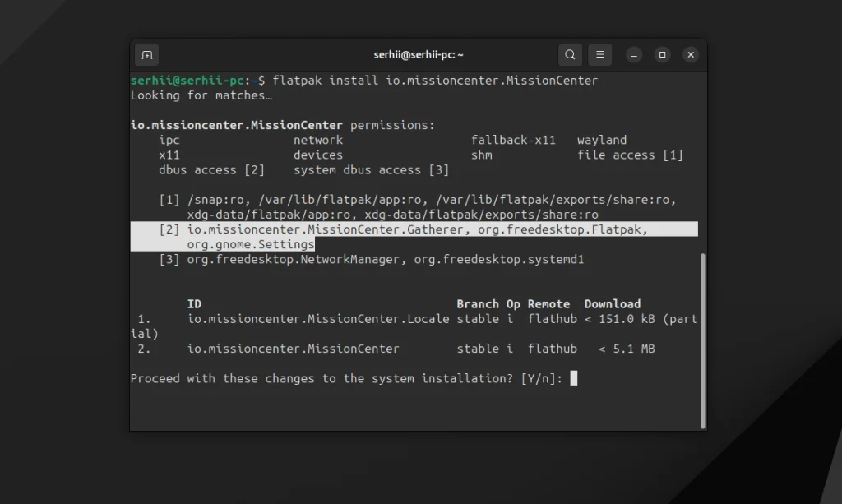Click 'org.freedesktop.NetworkManager' in footnote 3

coord(294,260)
